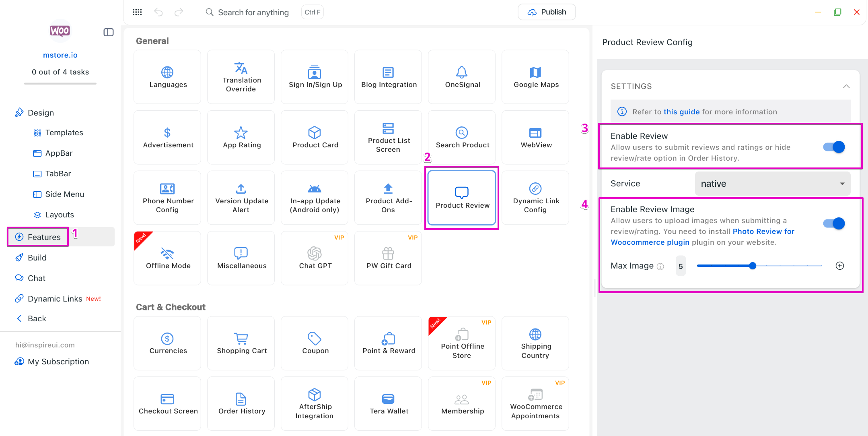Viewport: 868px width, 436px height.
Task: Click the Publish button
Action: (546, 12)
